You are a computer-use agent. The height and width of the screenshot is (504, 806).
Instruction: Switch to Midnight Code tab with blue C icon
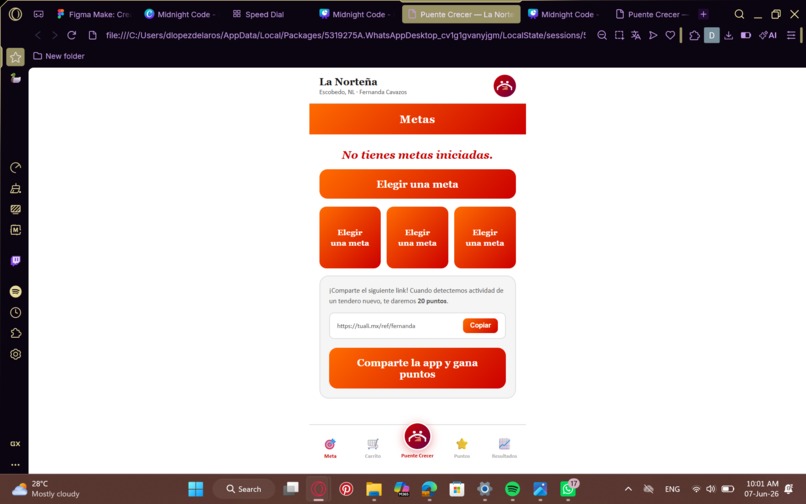180,14
